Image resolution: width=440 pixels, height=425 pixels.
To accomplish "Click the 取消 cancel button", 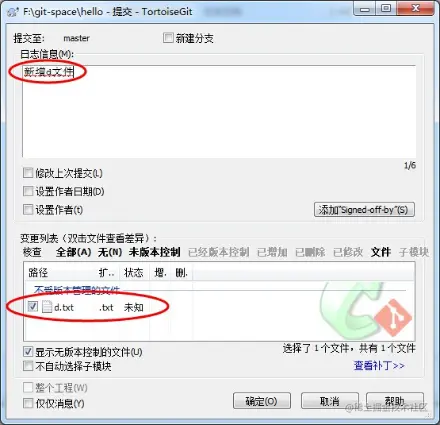I will pyautogui.click(x=330, y=401).
